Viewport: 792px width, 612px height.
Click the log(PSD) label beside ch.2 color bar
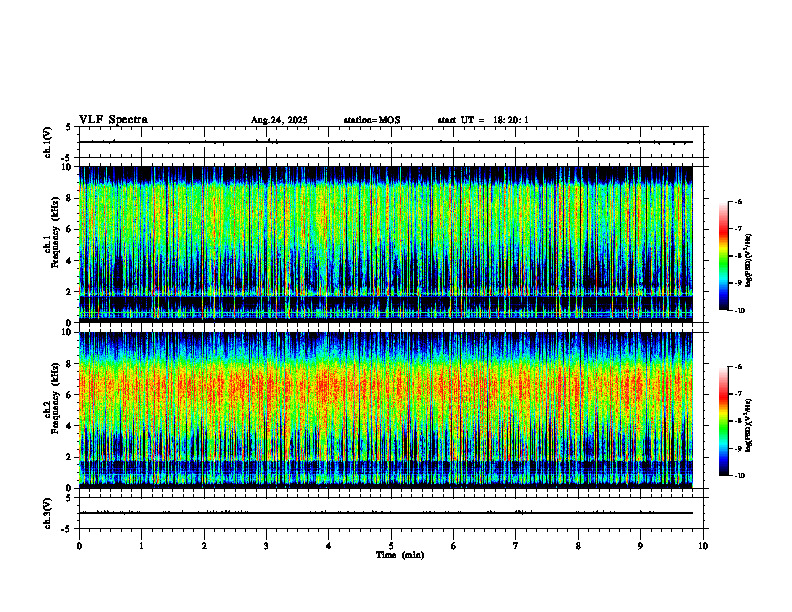click(749, 425)
